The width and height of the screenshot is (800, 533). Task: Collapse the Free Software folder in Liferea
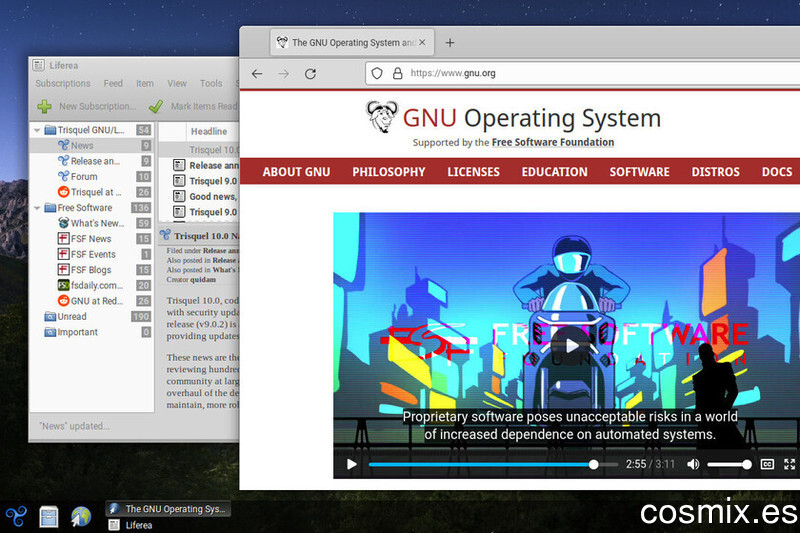37,208
